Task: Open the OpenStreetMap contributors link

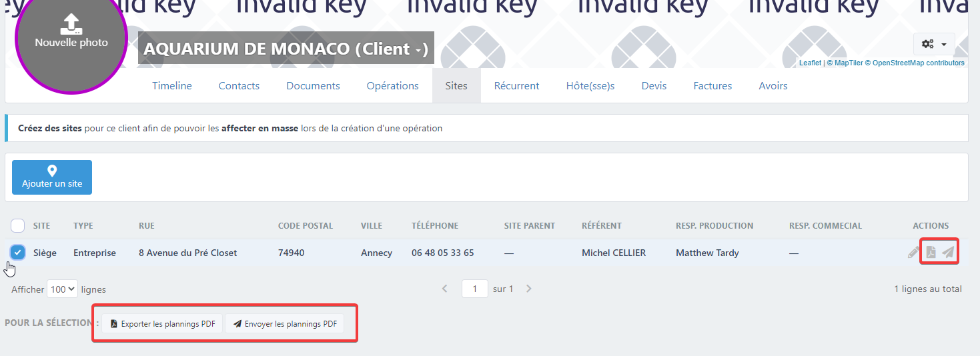Action: [x=914, y=63]
